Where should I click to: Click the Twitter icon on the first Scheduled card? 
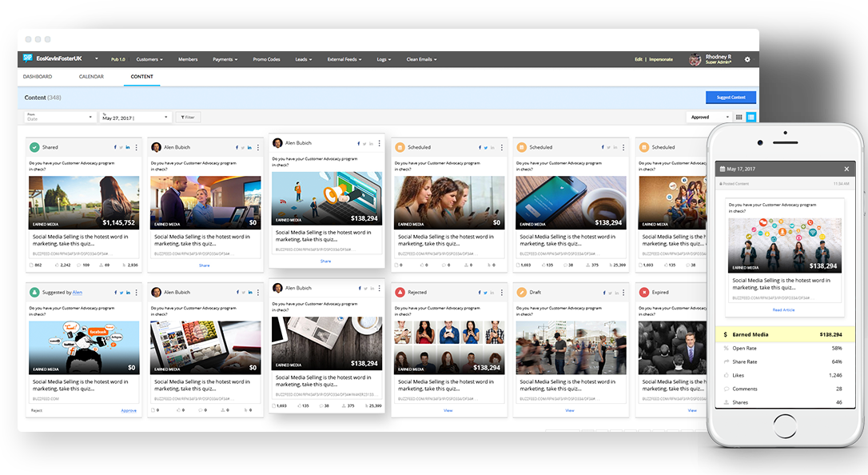[485, 147]
